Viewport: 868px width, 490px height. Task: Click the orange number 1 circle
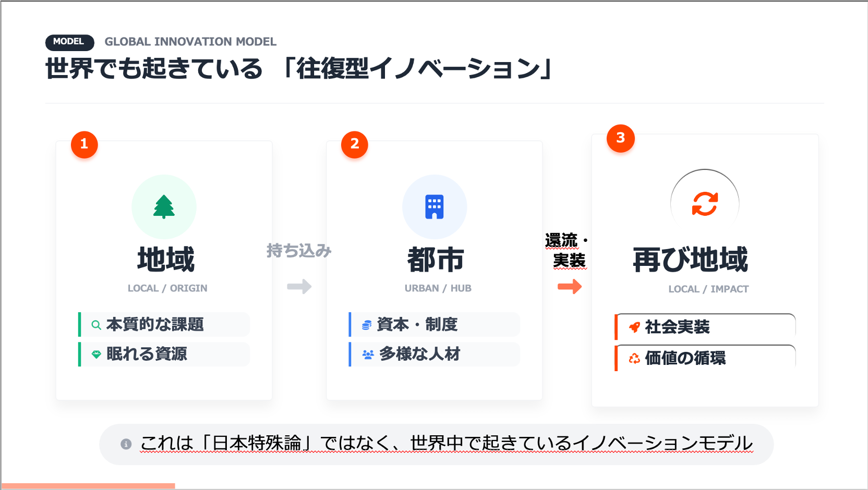click(84, 144)
